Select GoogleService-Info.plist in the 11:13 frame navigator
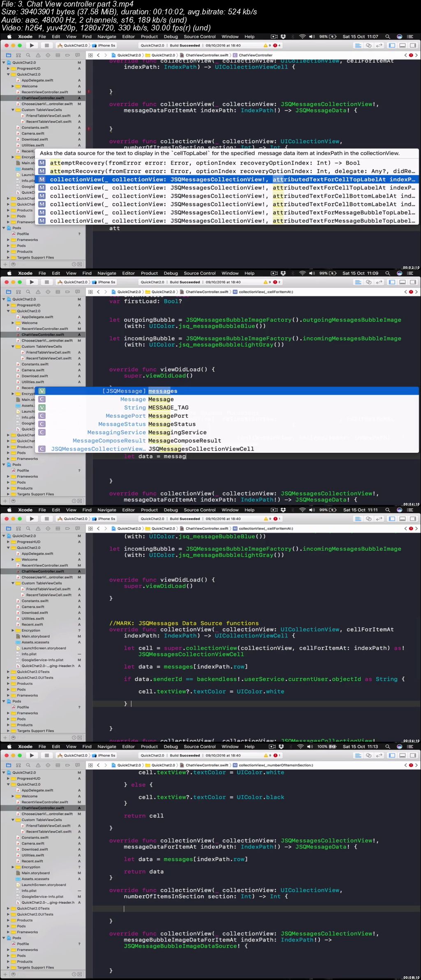Screen dimensions: 421x980 click(x=42, y=896)
